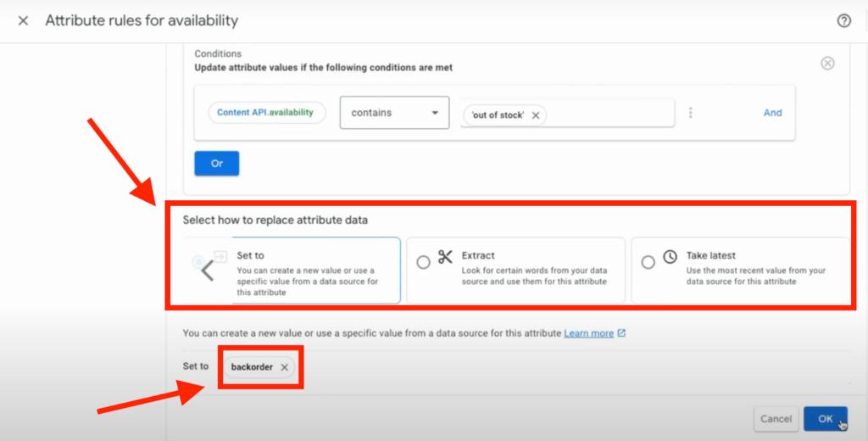Click the blue Or button

click(216, 164)
